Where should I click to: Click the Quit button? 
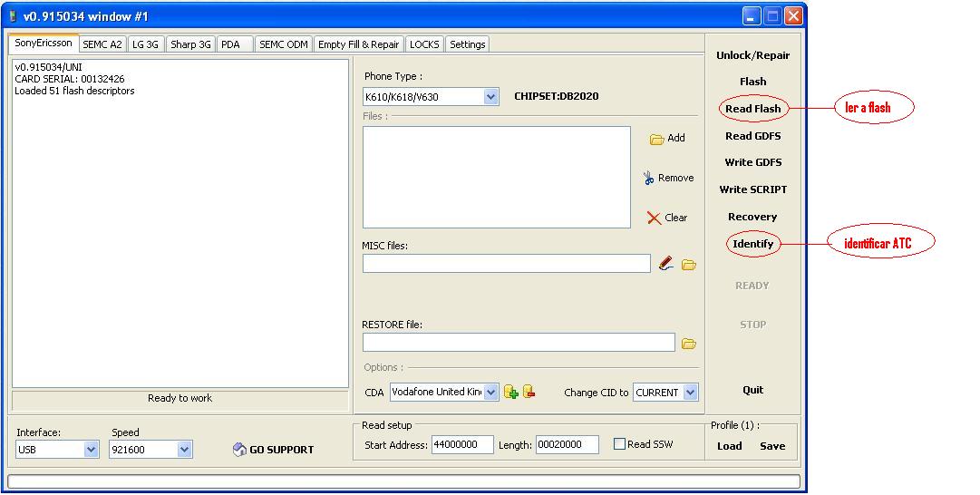[752, 390]
